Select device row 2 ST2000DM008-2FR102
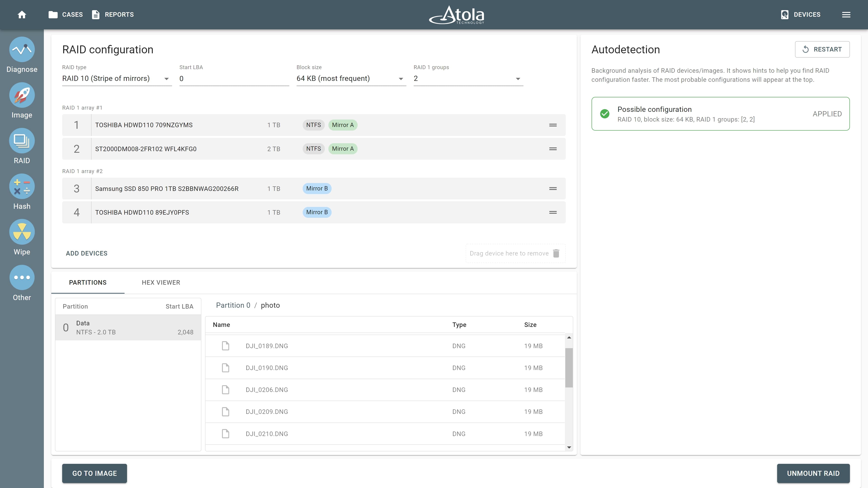This screenshot has width=868, height=488. tap(314, 149)
